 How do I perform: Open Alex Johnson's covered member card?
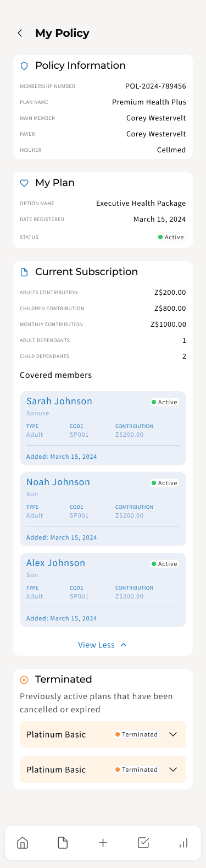click(x=103, y=590)
